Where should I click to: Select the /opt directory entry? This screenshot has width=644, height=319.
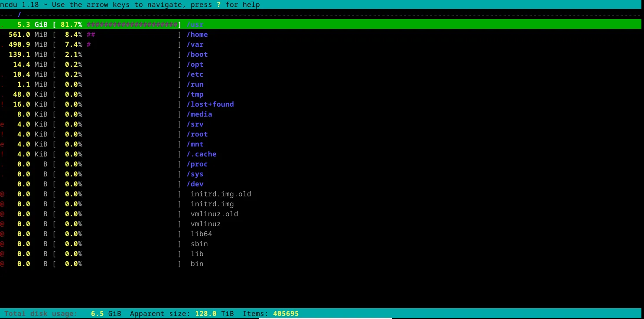point(195,65)
